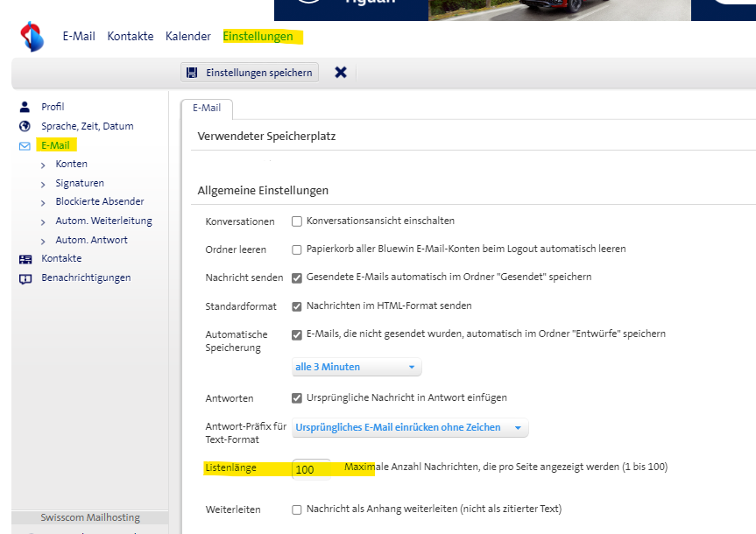Click the envelope icon beside E-Mail
756x534 pixels.
coord(25,145)
